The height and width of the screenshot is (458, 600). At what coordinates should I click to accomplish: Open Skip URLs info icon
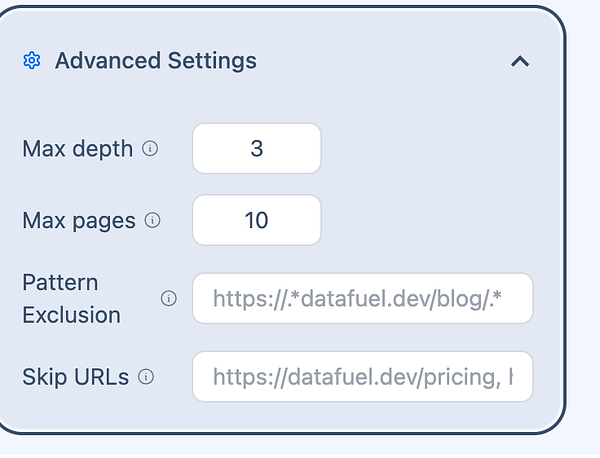coord(146,377)
